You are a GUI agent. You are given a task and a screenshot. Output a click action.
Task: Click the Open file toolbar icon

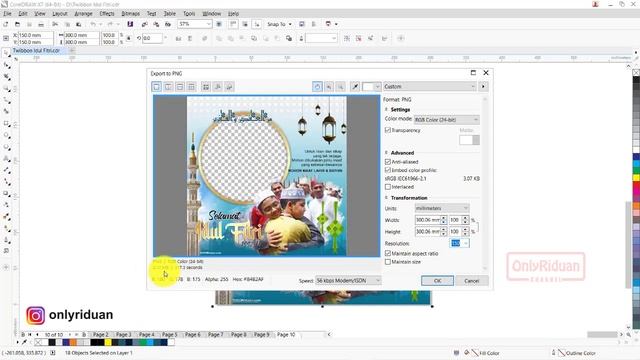pyautogui.click(x=17, y=24)
